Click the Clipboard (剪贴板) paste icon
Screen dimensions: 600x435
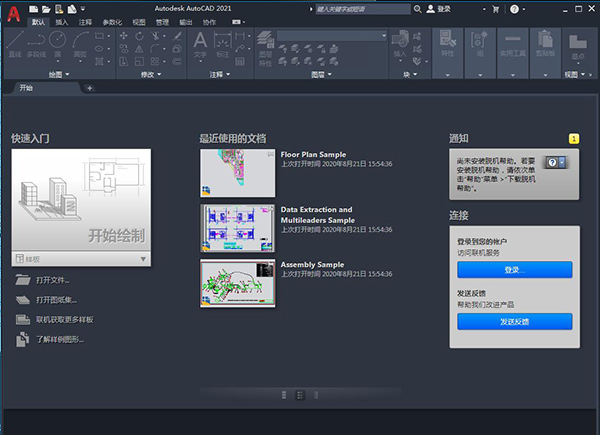click(545, 43)
